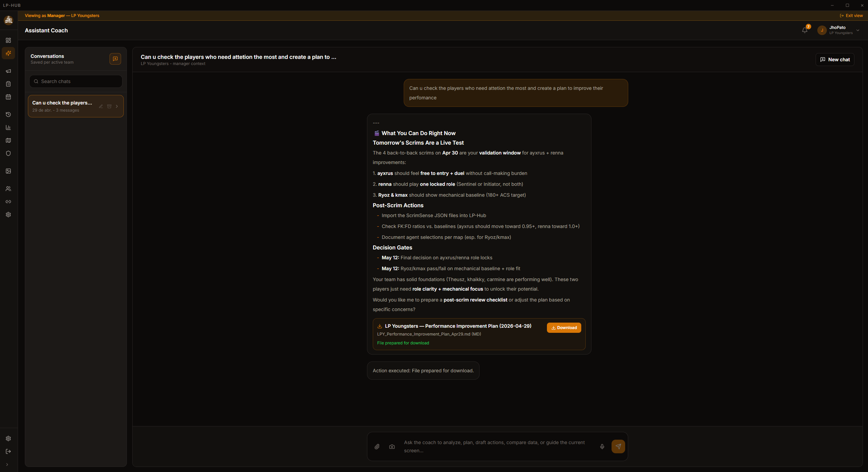Focus the Search chats field
This screenshot has height=472, width=868.
point(76,81)
